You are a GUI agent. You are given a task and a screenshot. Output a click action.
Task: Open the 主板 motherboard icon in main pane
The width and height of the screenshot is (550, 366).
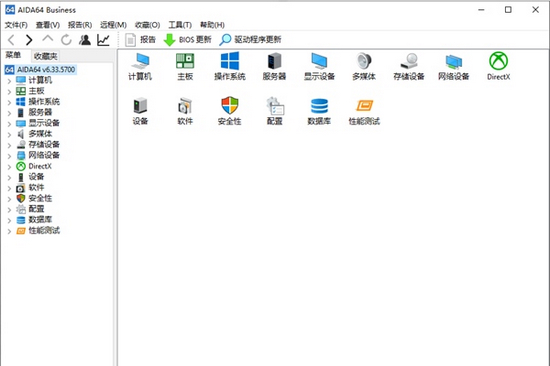click(x=185, y=66)
